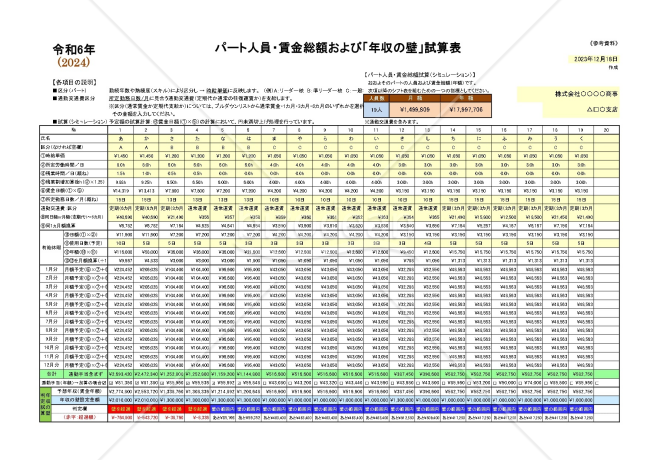Click the 年収の壁設定金額 row label
The width and height of the screenshot is (650, 460).
79,400
